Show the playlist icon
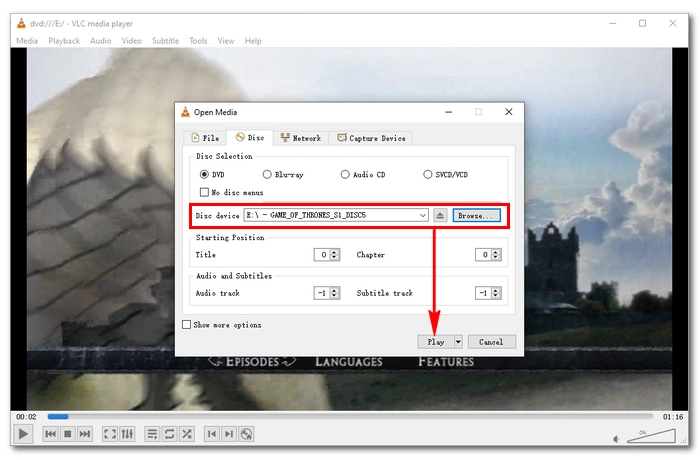 point(152,434)
